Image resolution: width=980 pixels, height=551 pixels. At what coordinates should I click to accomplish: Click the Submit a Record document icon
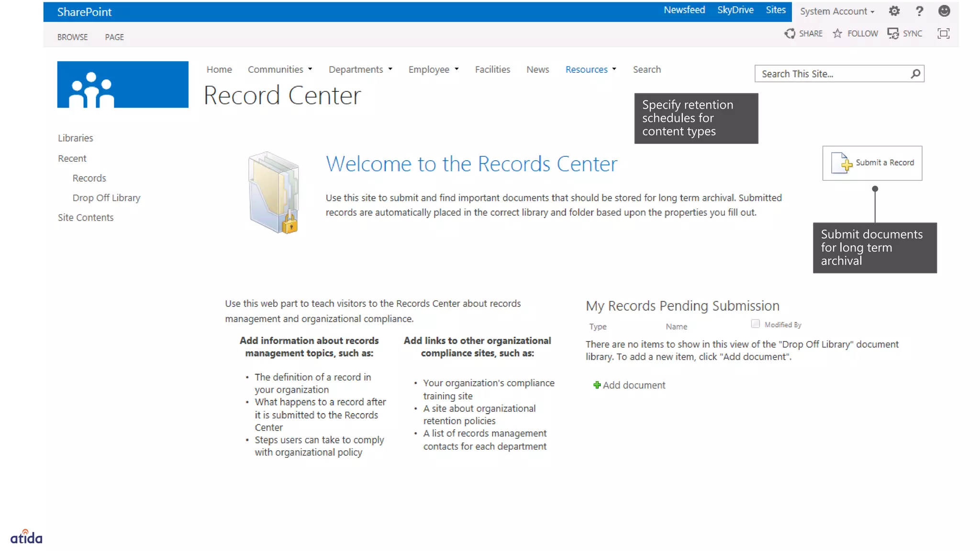(x=841, y=163)
